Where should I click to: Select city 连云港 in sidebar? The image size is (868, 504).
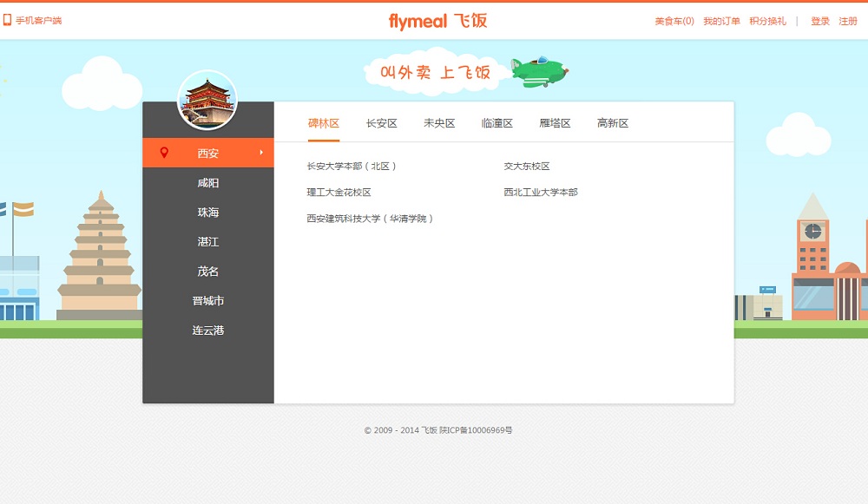point(208,330)
